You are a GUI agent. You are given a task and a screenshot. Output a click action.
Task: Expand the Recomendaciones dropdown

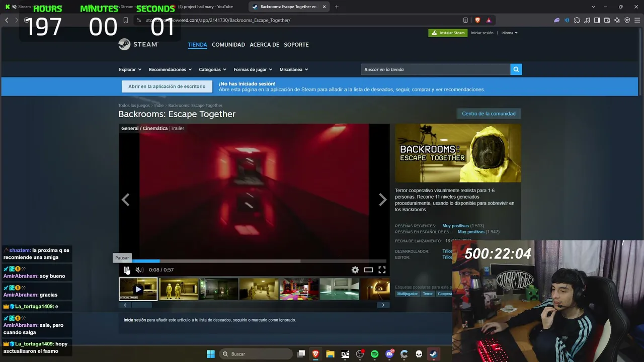point(170,69)
